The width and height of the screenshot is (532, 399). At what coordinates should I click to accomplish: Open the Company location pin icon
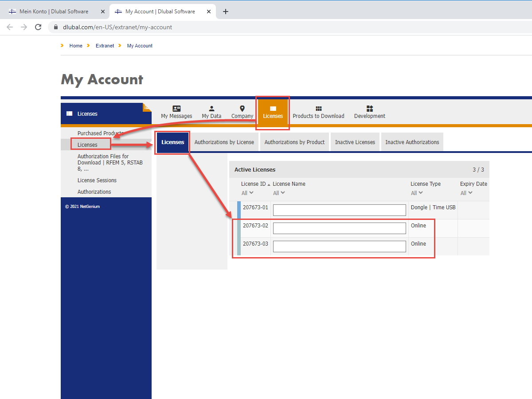click(242, 108)
